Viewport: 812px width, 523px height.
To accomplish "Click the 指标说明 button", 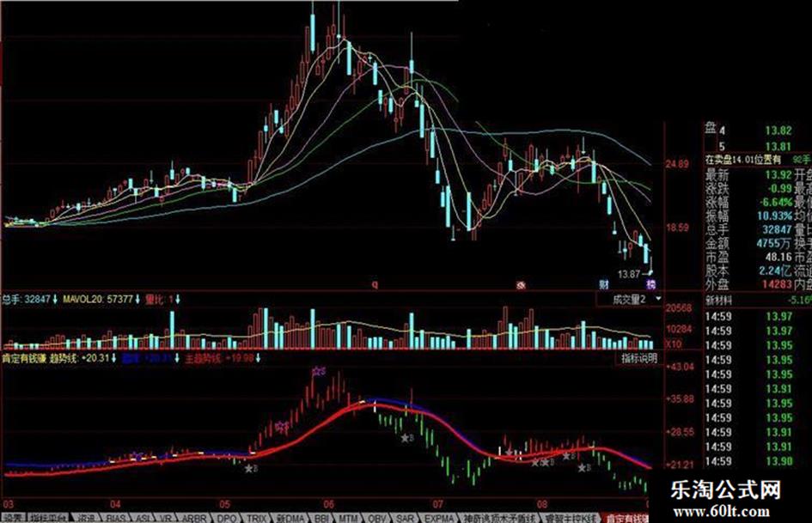I will [639, 358].
